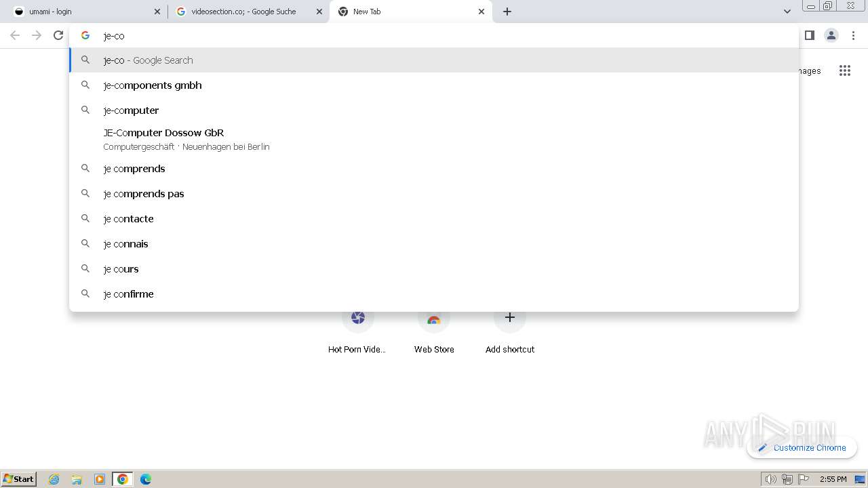Select suggestion je confirme
The image size is (868, 488).
pyautogui.click(x=434, y=294)
